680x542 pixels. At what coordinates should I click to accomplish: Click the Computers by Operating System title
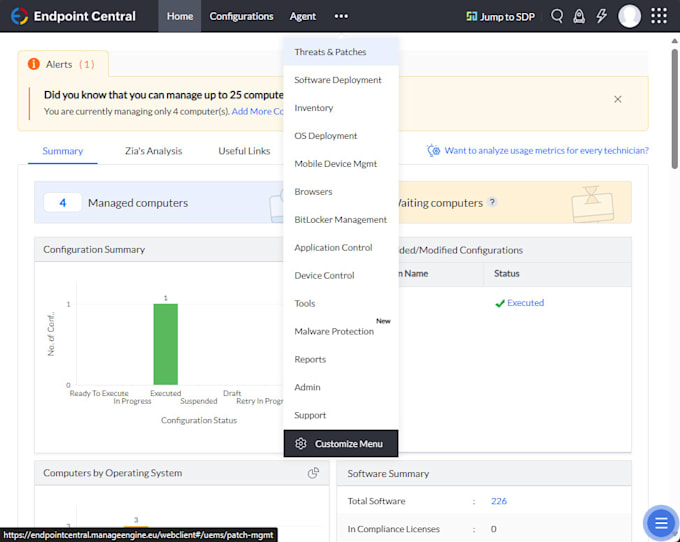pyautogui.click(x=112, y=473)
